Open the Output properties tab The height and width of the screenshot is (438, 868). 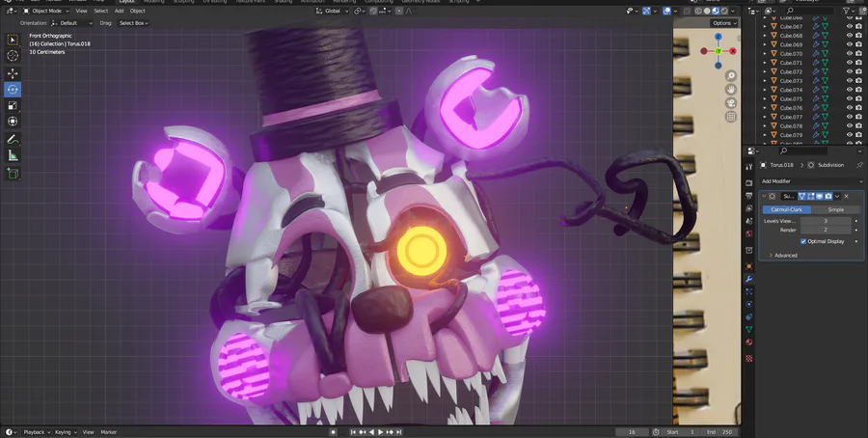point(749,196)
